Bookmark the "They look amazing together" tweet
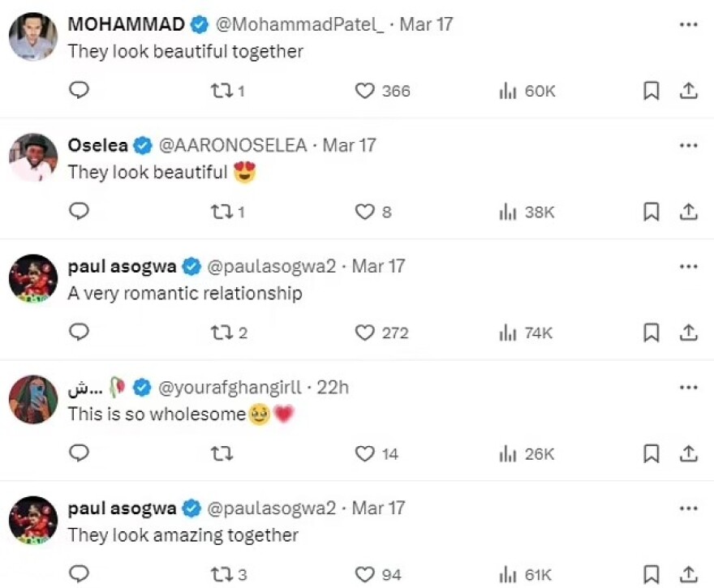Screen dimensions: 714x588 (651, 574)
